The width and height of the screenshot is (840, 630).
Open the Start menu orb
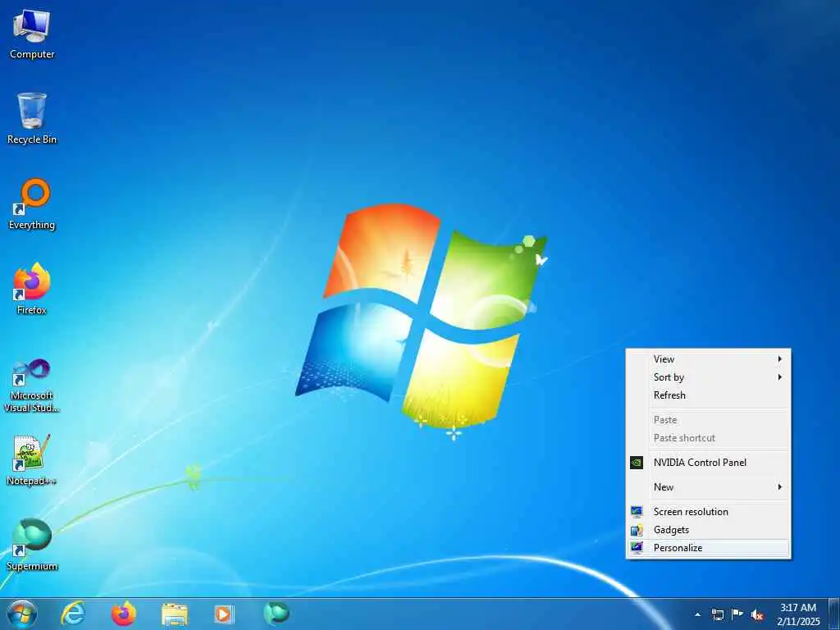22,614
